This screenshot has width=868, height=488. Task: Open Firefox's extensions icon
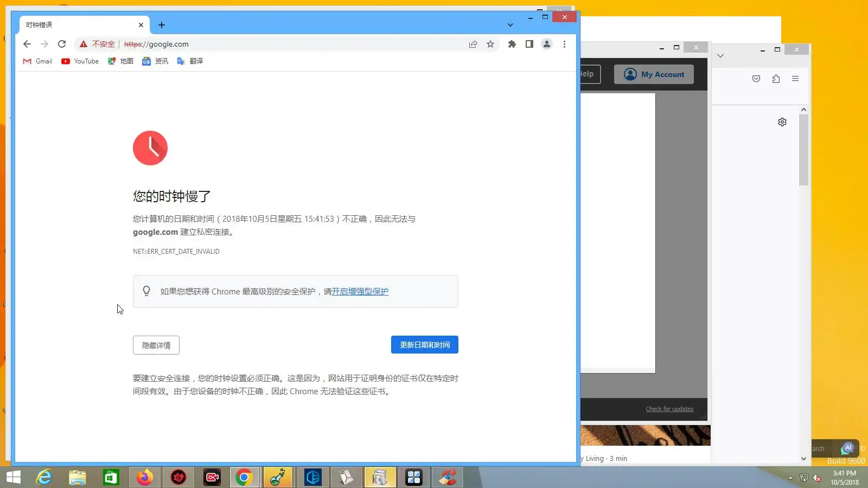[x=776, y=79]
